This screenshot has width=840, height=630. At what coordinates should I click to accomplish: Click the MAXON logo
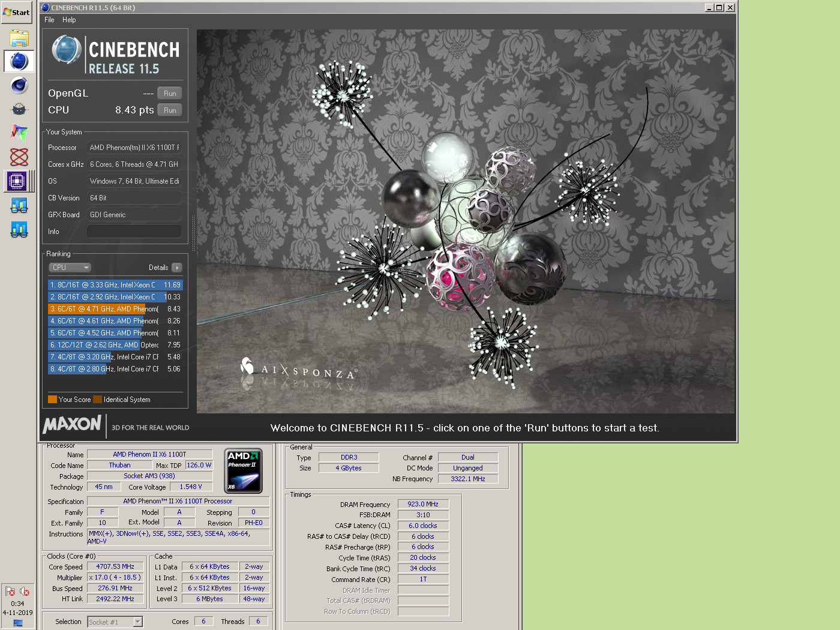72,425
